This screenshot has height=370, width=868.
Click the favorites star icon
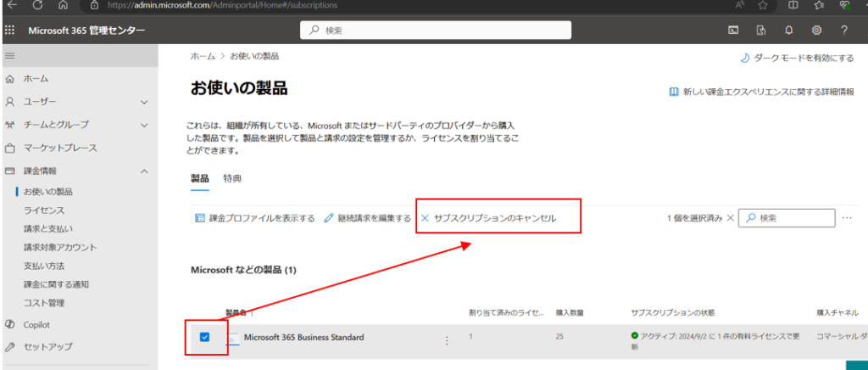pyautogui.click(x=762, y=5)
